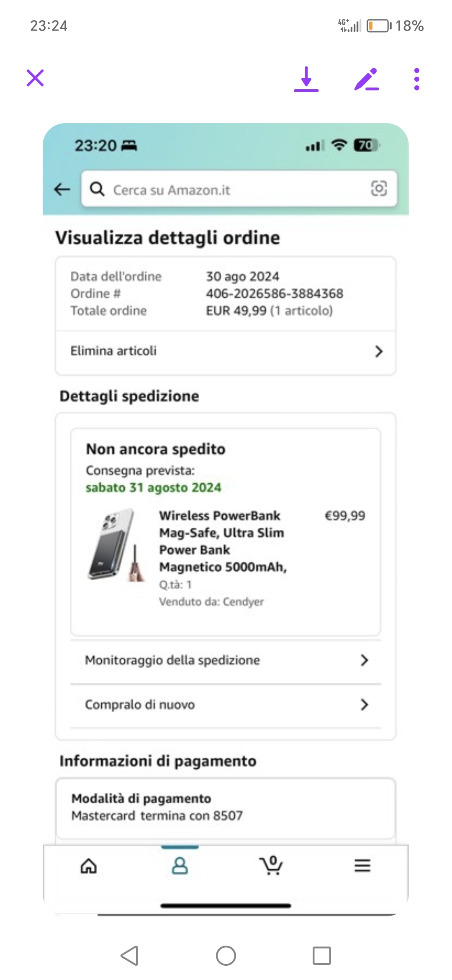
Task: Tap the PowerBank product thumbnail
Action: pos(117,545)
